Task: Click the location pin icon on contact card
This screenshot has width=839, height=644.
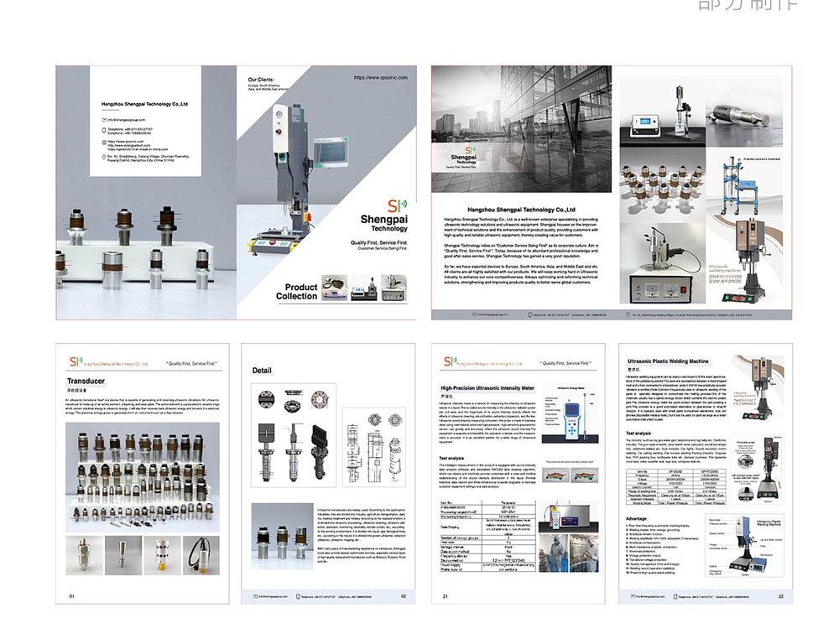Action: click(103, 158)
